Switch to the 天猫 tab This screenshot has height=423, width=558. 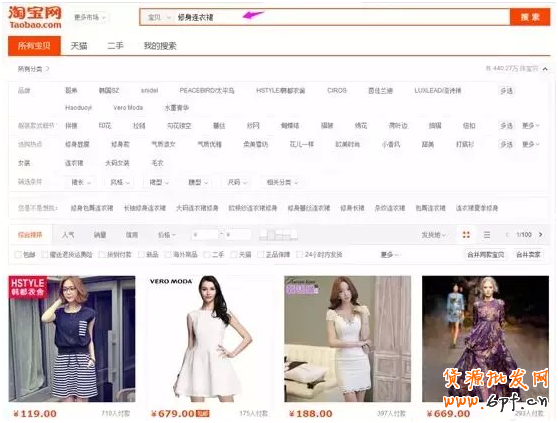click(79, 46)
